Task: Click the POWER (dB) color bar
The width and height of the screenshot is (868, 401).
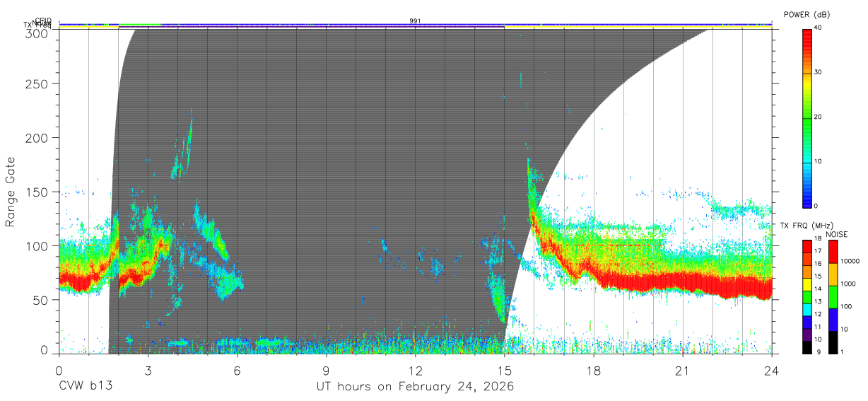Action: (807, 117)
